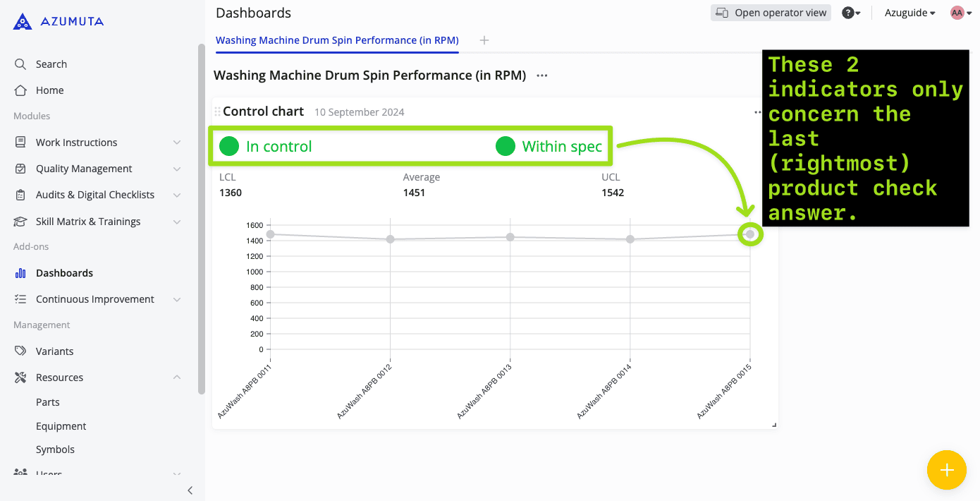Open the Dashboards add-on
This screenshot has height=501, width=980.
coord(64,272)
